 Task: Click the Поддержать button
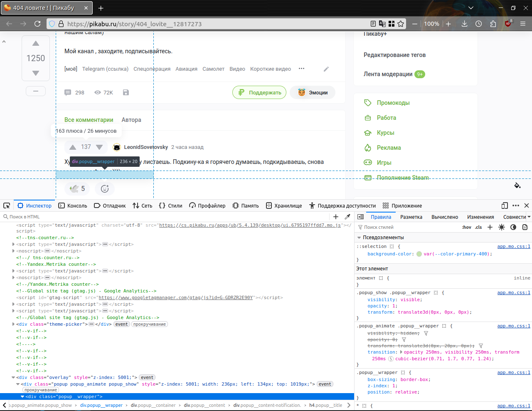pos(259,92)
